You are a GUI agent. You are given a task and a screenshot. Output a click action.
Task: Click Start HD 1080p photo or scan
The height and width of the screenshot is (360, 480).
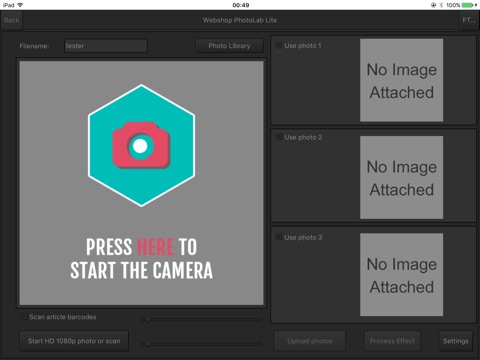coord(74,341)
